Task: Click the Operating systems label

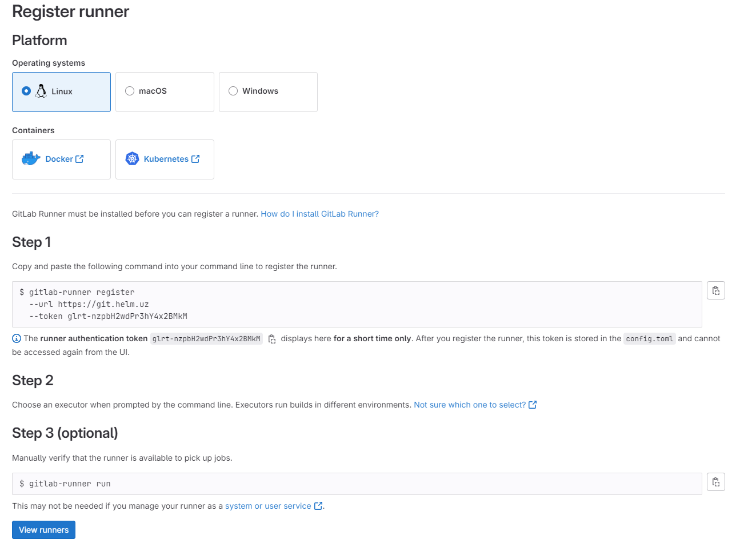Action: click(x=49, y=63)
